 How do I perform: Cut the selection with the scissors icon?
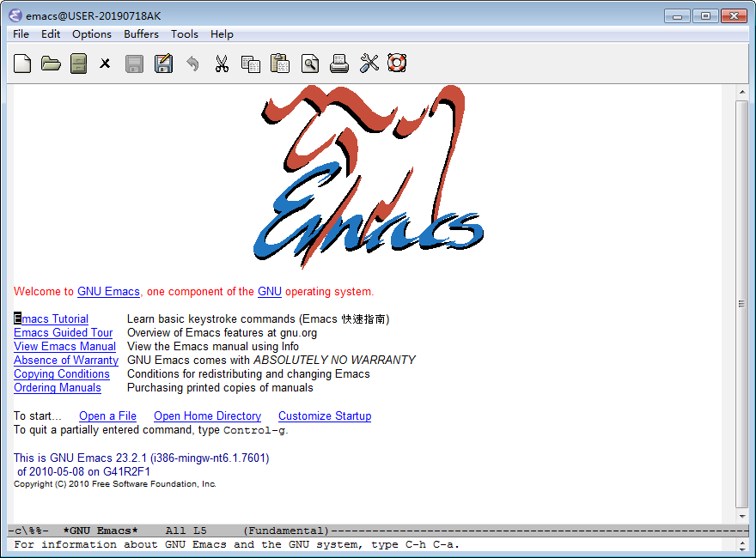[x=222, y=64]
